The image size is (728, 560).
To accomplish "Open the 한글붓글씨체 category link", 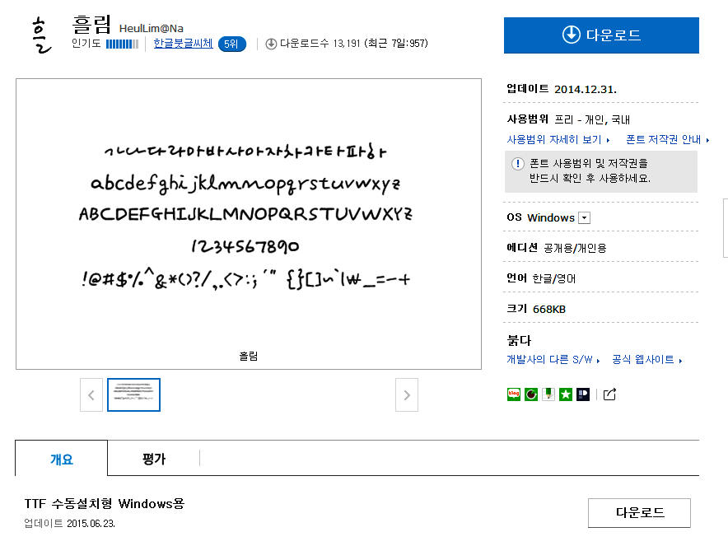I will click(x=183, y=43).
